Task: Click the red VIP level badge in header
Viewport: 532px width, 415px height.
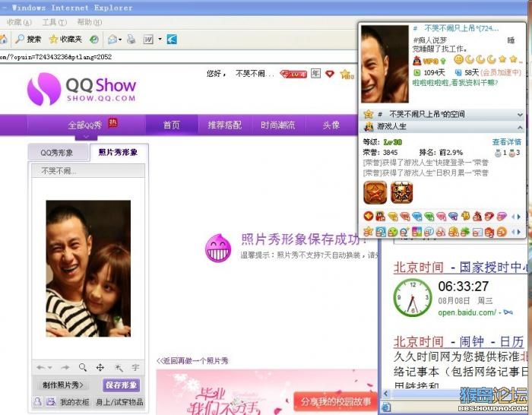Action: click(293, 74)
